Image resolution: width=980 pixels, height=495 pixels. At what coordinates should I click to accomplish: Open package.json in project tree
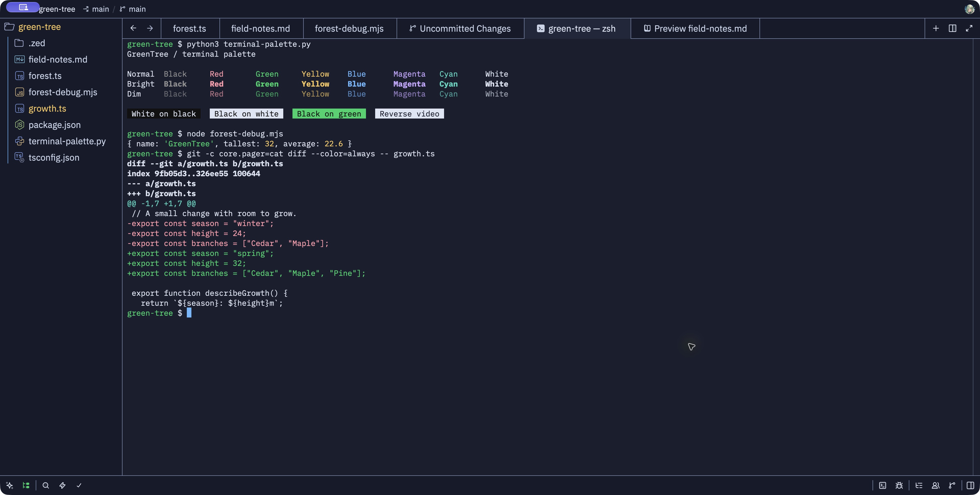tap(61, 125)
